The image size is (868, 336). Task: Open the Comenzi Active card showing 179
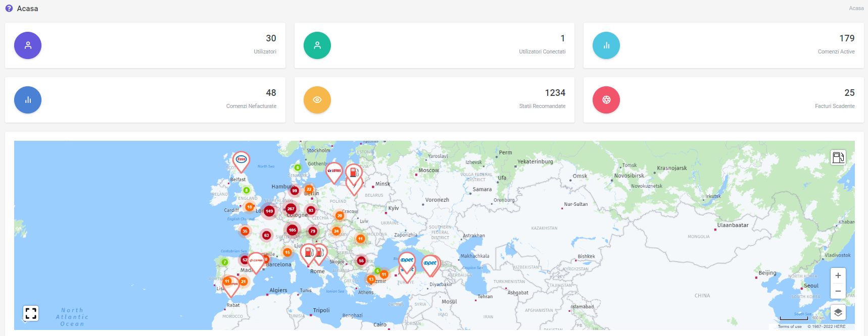723,45
